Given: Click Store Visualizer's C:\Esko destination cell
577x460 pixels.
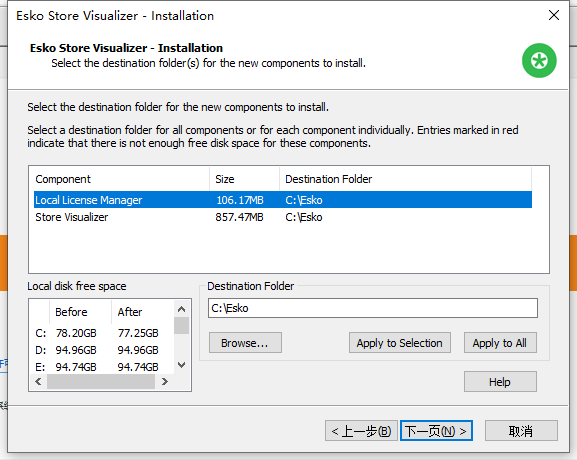Looking at the screenshot, I should pos(304,217).
